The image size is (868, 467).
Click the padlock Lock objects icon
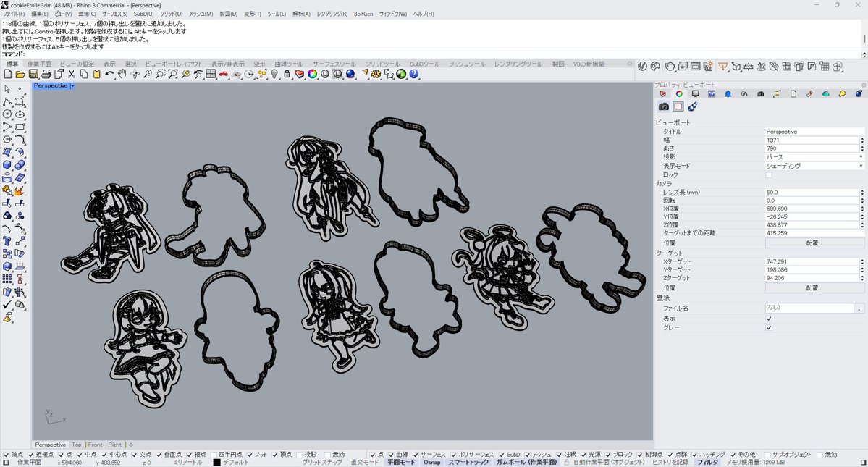[287, 74]
